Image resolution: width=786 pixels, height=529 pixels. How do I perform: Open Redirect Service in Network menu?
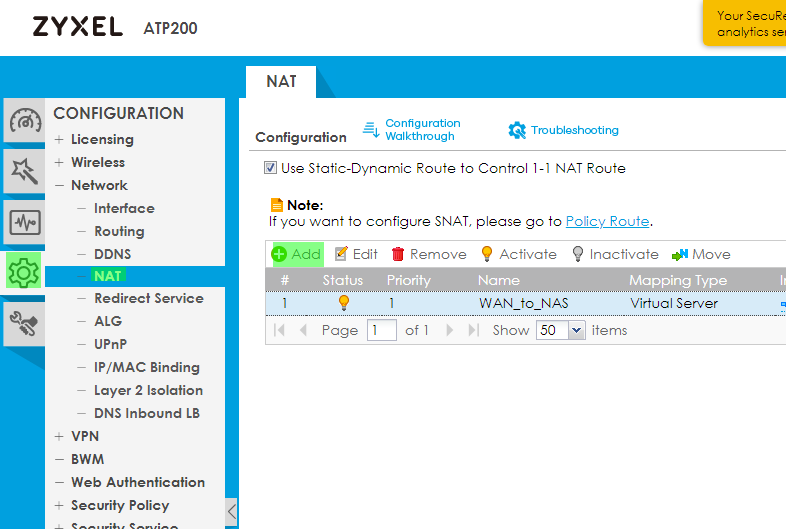pyautogui.click(x=148, y=298)
